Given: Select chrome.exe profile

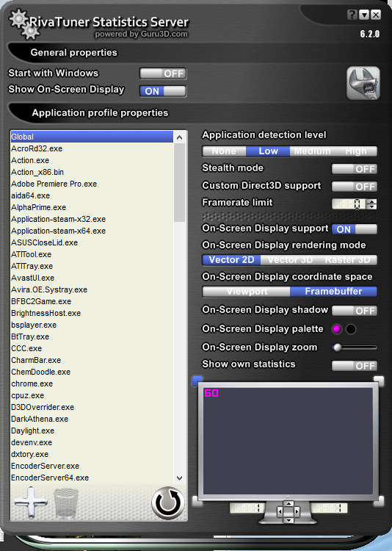Looking at the screenshot, I should coord(92,383).
